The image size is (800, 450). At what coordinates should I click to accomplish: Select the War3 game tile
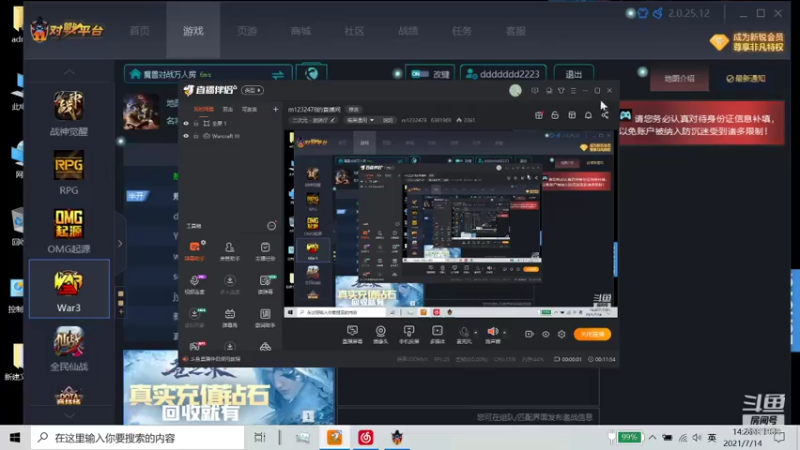(x=69, y=289)
